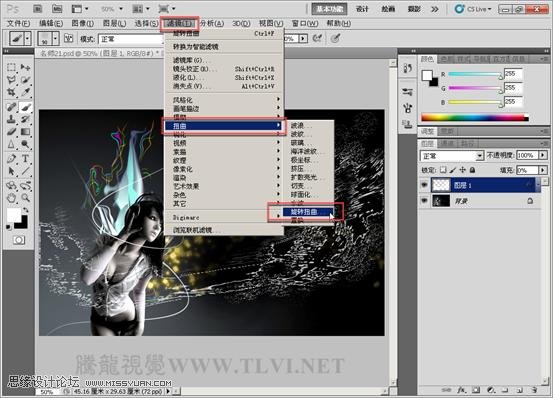The height and width of the screenshot is (398, 553).
Task: Select the Horizontal Type tool
Action: click(x=25, y=159)
